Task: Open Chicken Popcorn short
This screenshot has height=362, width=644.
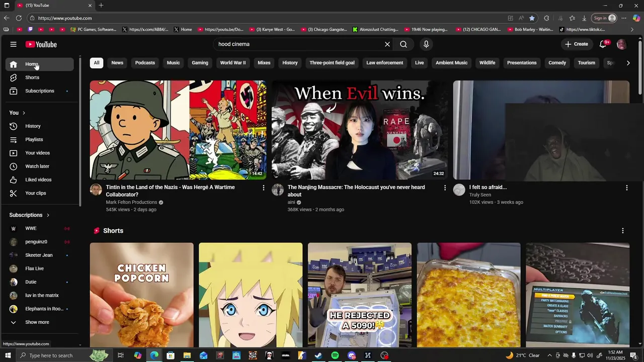Action: tap(141, 295)
